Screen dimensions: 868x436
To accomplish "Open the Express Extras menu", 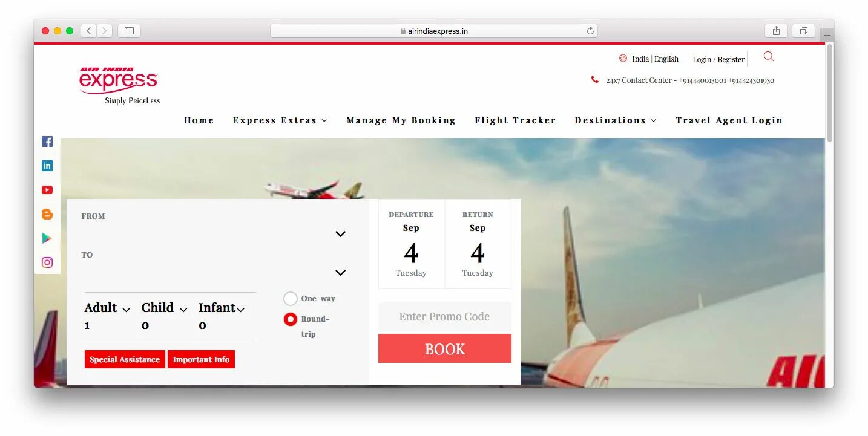I will pos(280,120).
